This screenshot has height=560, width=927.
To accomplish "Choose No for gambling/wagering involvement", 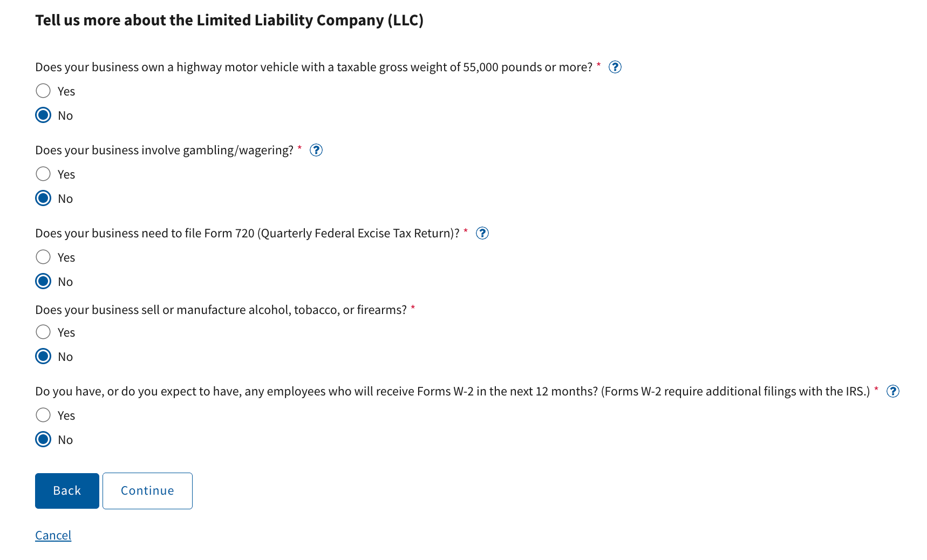I will pos(43,198).
